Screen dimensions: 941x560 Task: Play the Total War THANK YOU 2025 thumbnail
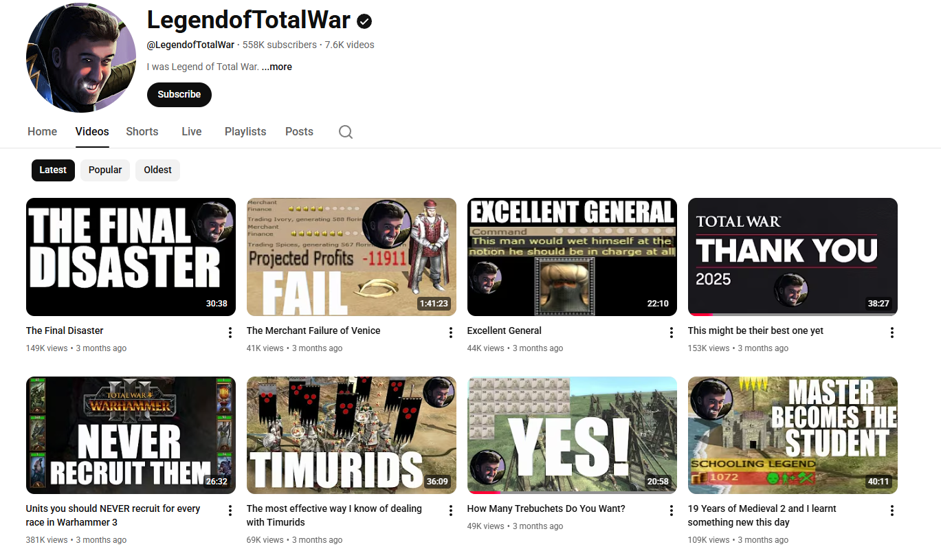[x=793, y=257]
